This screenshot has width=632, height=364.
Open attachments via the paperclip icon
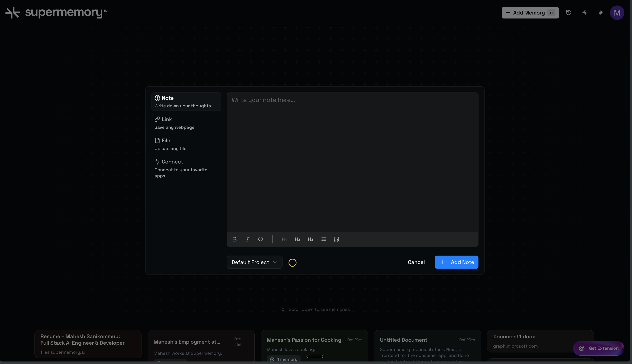point(601,12)
